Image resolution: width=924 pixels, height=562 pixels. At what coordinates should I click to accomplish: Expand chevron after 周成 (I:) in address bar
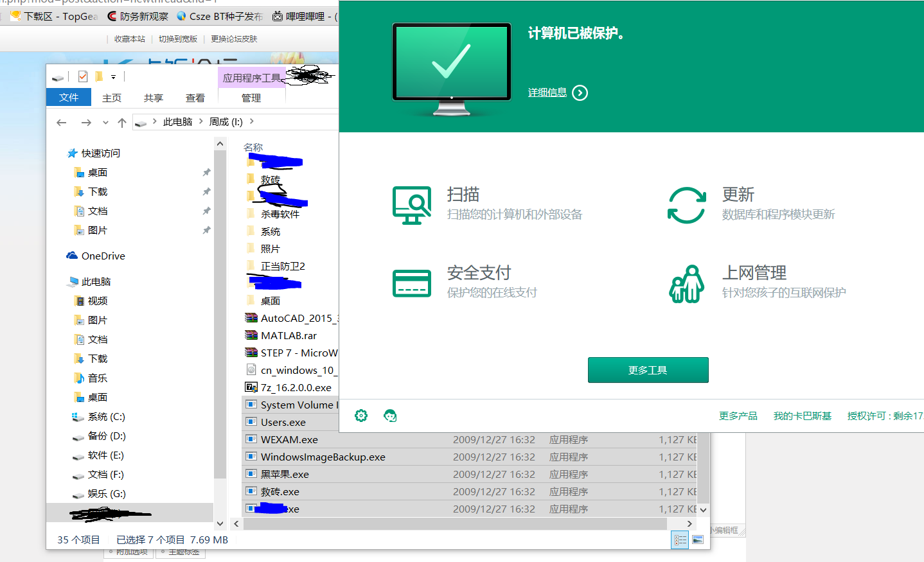tap(251, 121)
